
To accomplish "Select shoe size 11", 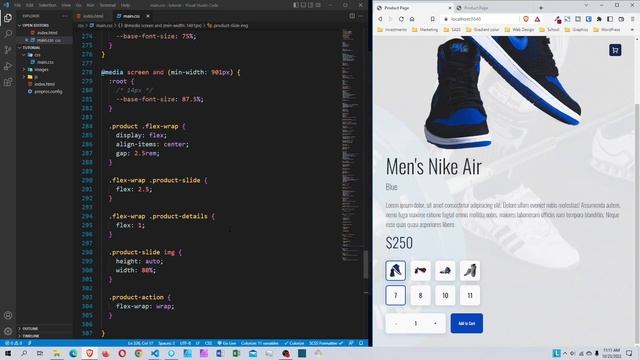I will click(x=470, y=295).
